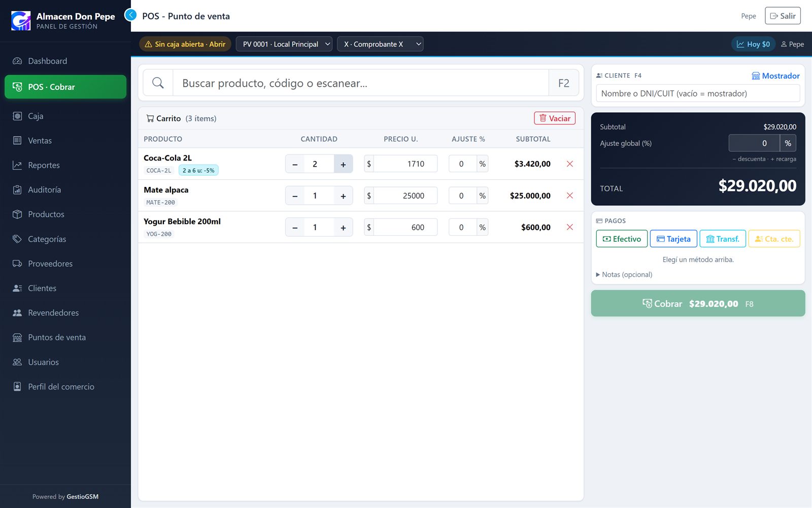The image size is (812, 508).
Task: Increase Coca-Cola 2L quantity
Action: pos(343,164)
